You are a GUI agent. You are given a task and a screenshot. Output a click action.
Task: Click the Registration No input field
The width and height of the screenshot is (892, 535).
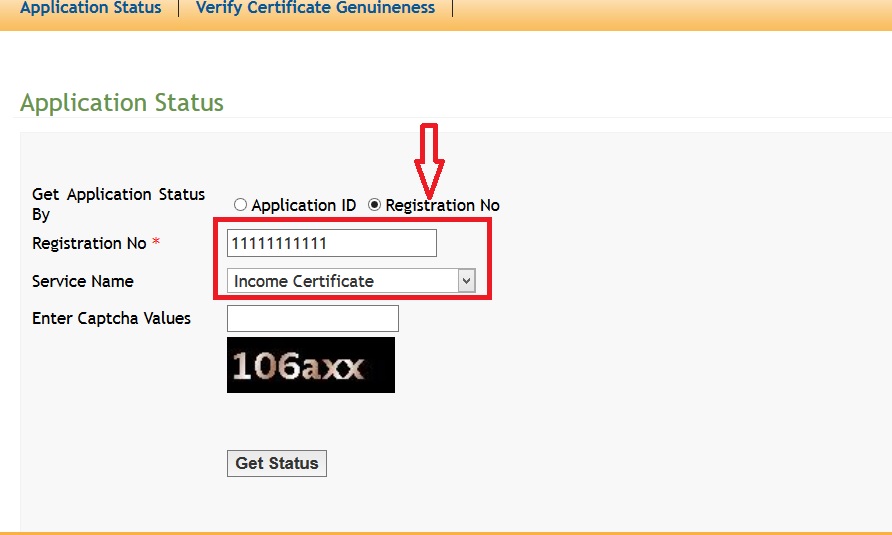(331, 243)
